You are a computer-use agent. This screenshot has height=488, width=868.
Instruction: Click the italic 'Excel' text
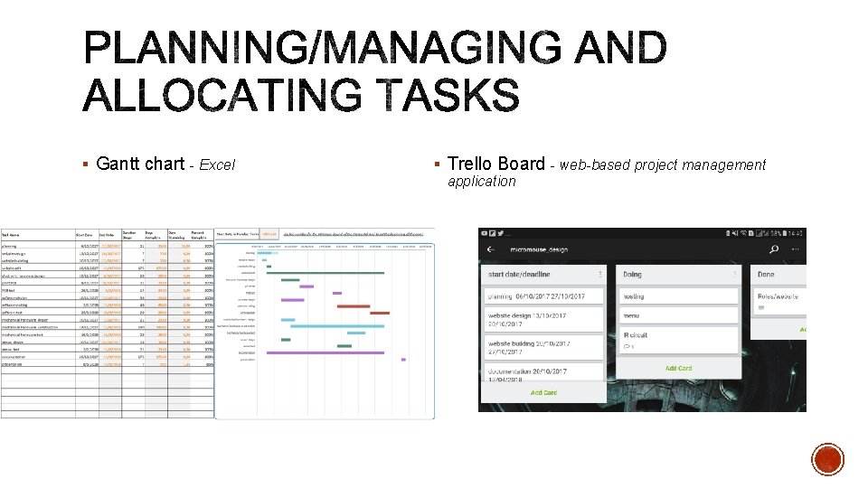[216, 164]
